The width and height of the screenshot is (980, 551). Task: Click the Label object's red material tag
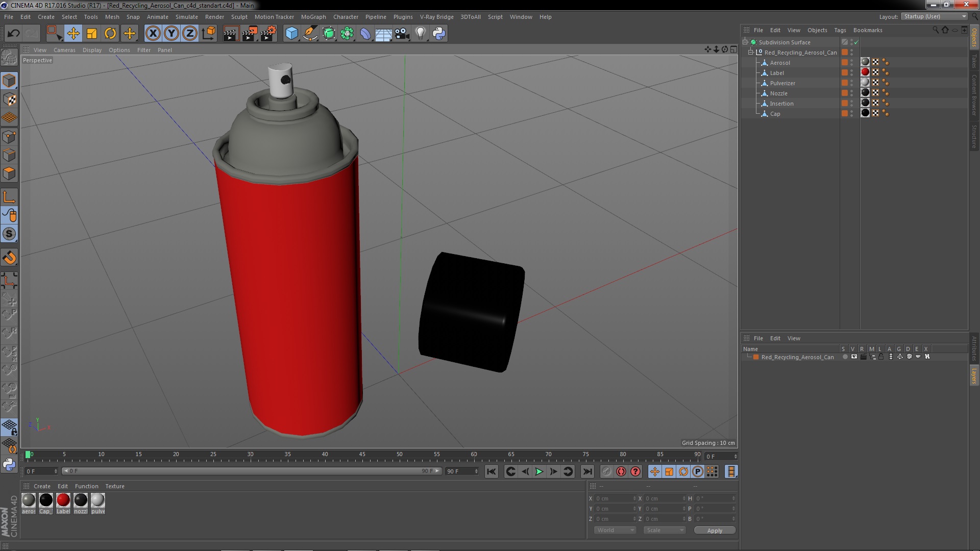[865, 72]
